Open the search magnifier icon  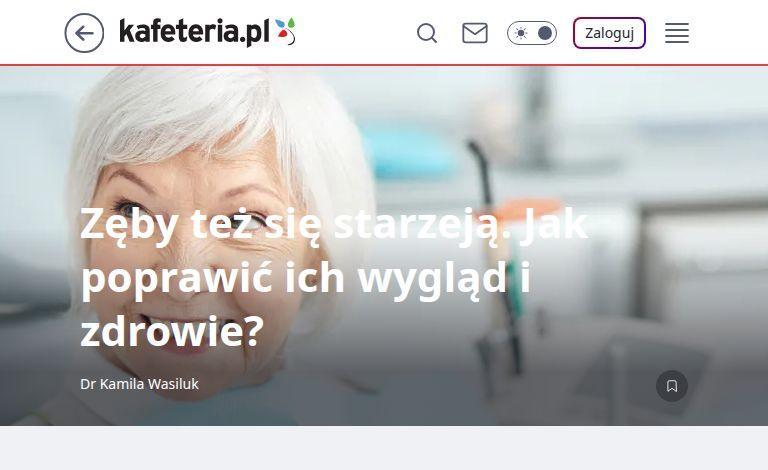427,33
